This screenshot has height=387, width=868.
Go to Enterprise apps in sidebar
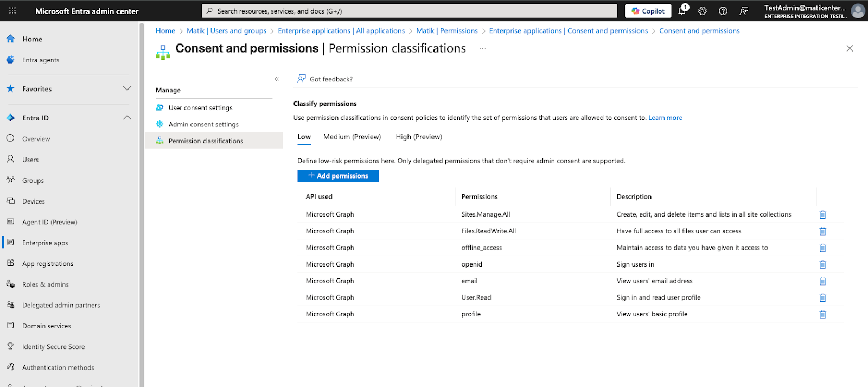coord(45,243)
